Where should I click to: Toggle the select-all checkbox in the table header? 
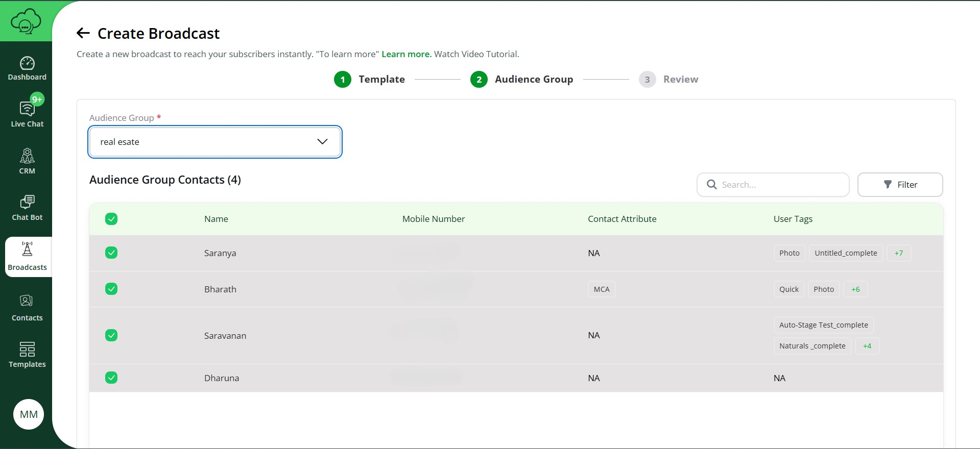coord(111,219)
